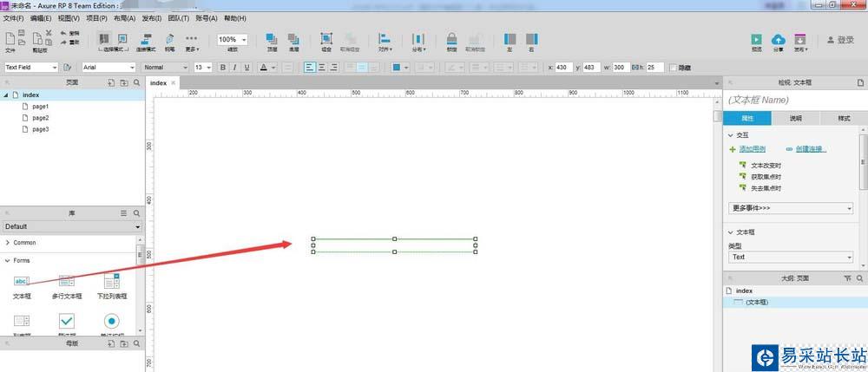
Task: Bring widget to front icon
Action: click(272, 39)
